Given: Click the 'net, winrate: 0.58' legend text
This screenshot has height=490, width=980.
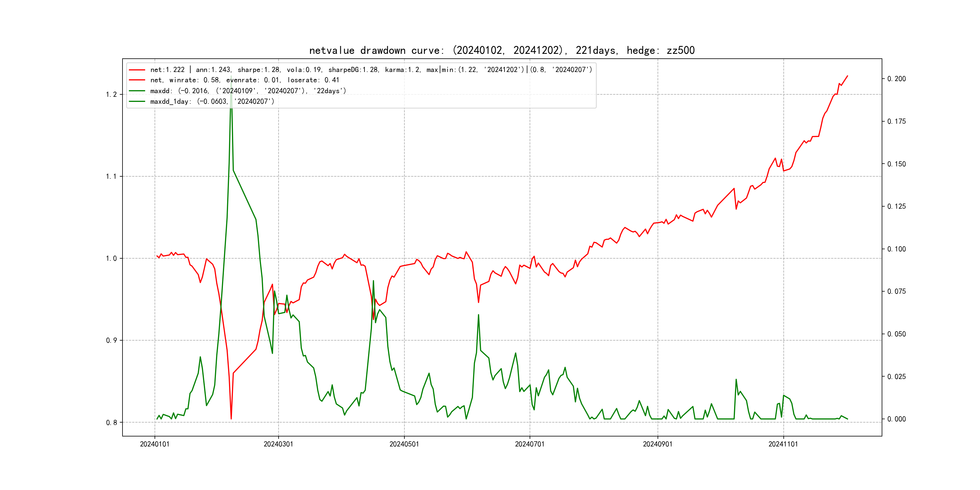Looking at the screenshot, I should tap(244, 80).
